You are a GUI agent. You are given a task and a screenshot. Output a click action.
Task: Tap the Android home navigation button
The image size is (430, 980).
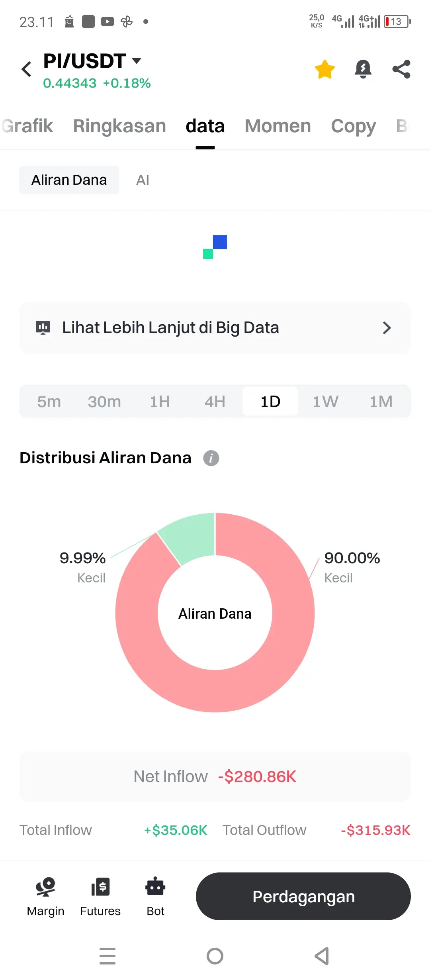215,956
